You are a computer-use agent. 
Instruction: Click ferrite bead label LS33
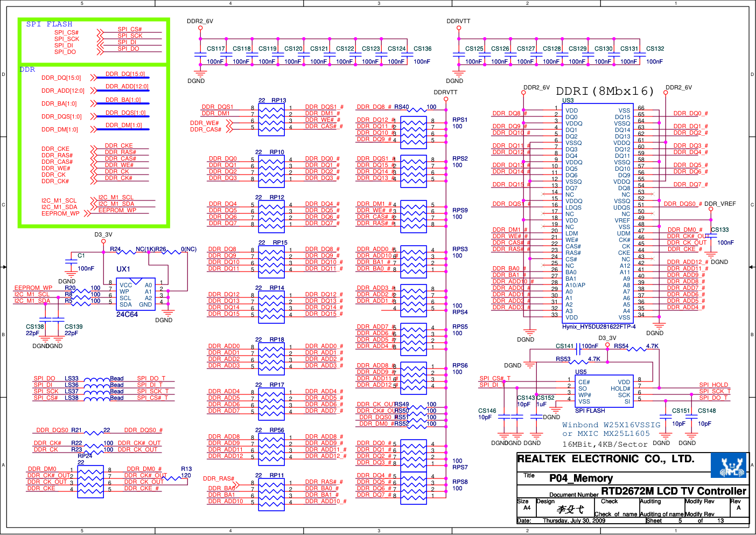pyautogui.click(x=72, y=378)
